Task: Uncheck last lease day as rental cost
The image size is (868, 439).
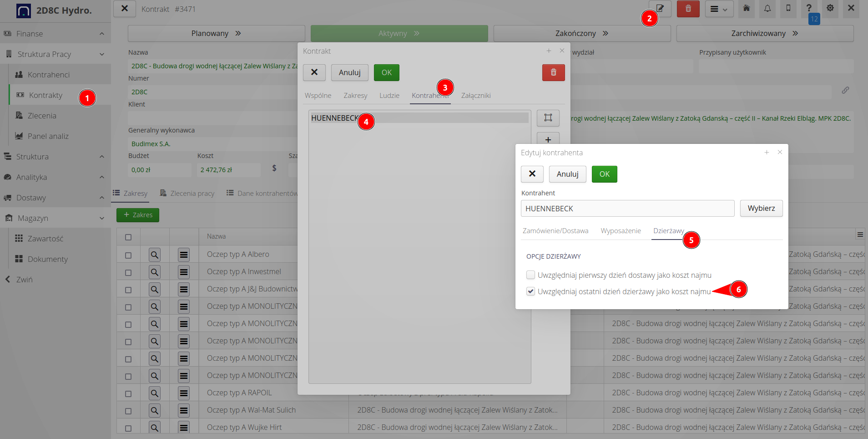Action: [x=530, y=291]
